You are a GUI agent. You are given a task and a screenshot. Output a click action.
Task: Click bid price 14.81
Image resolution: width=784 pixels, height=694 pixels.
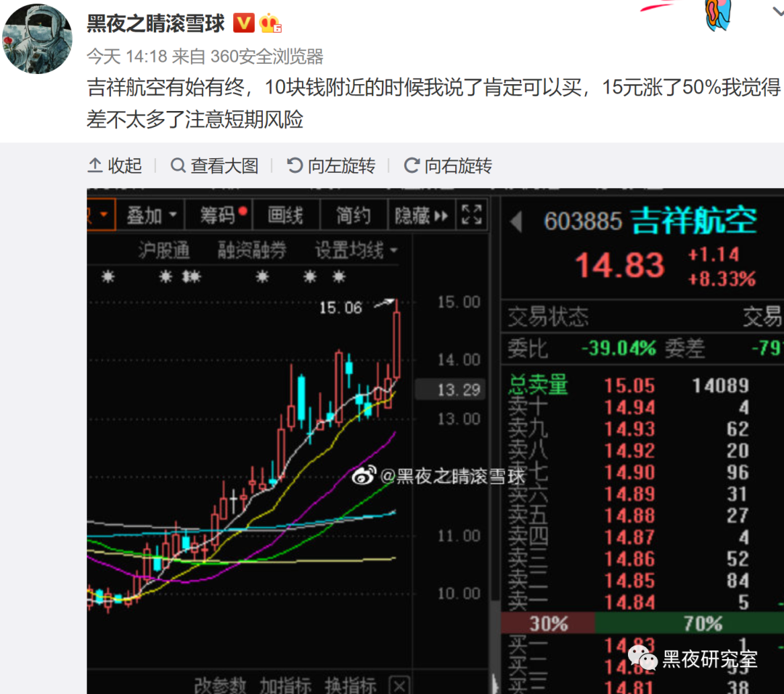coord(629,687)
